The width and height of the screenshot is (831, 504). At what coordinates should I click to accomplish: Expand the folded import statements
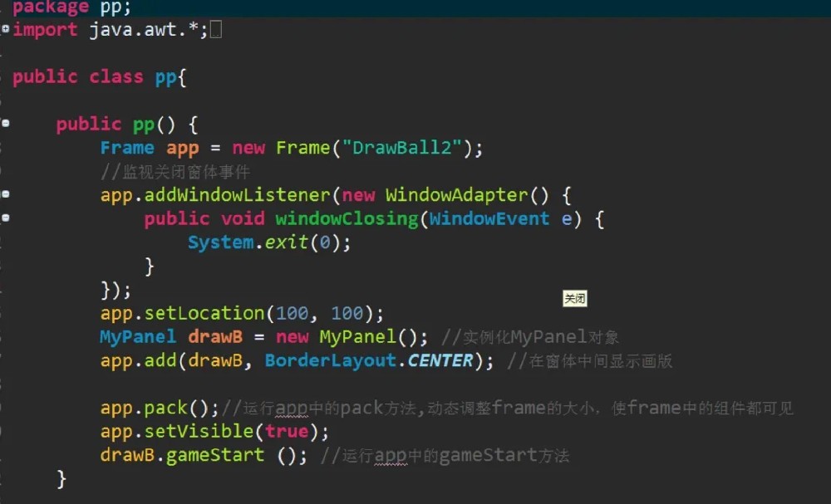click(x=6, y=29)
